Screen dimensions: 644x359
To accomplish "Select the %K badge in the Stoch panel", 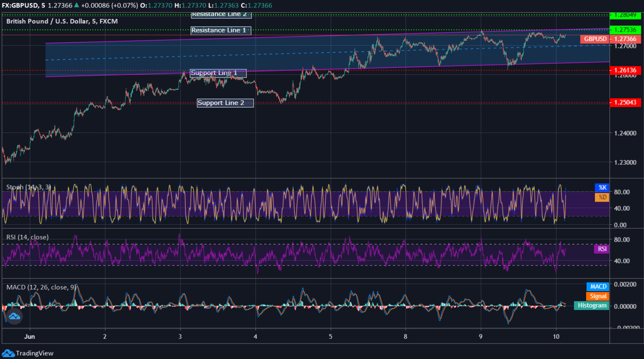I will [602, 188].
